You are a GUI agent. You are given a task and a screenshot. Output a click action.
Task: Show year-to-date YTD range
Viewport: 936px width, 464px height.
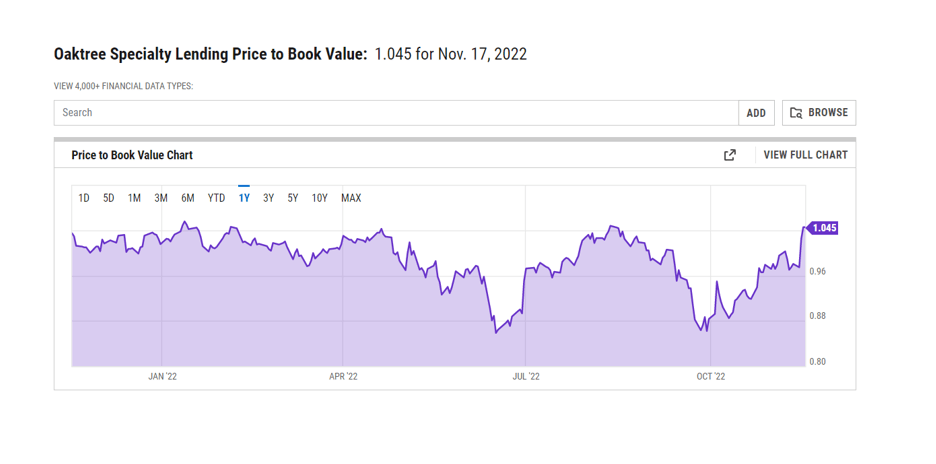216,198
